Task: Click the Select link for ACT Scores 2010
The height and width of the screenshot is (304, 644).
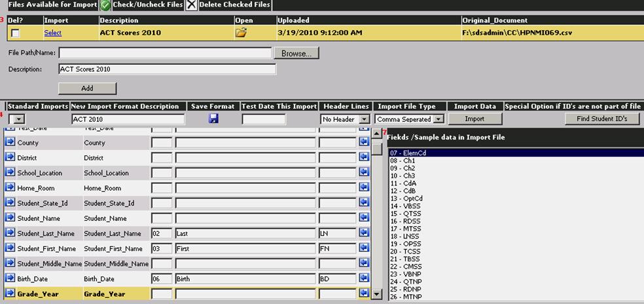Action: [x=53, y=33]
